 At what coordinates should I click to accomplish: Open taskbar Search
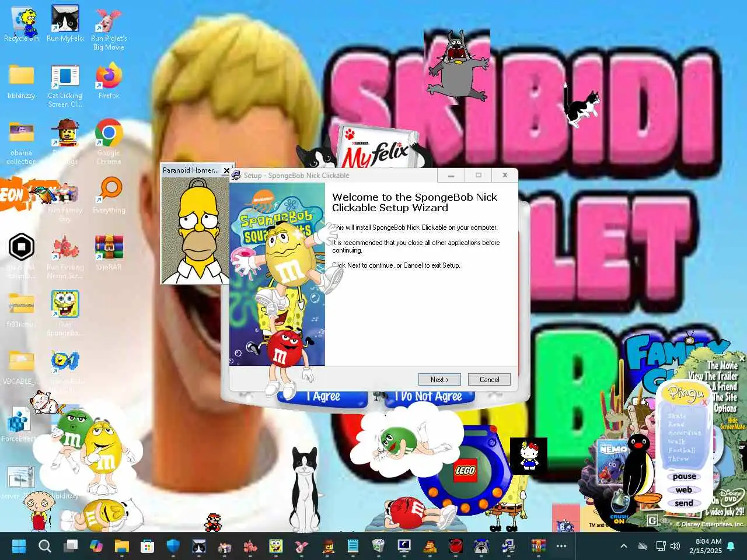click(x=45, y=546)
